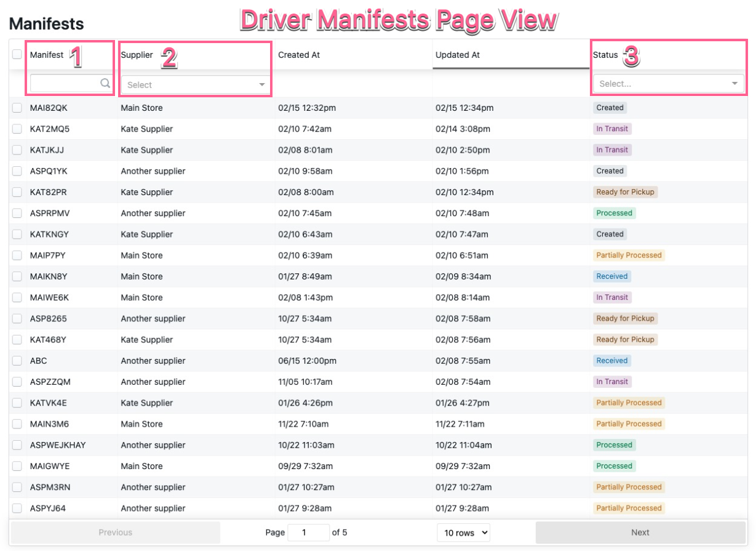Sort by the Created At column header
756x551 pixels.
click(x=299, y=55)
